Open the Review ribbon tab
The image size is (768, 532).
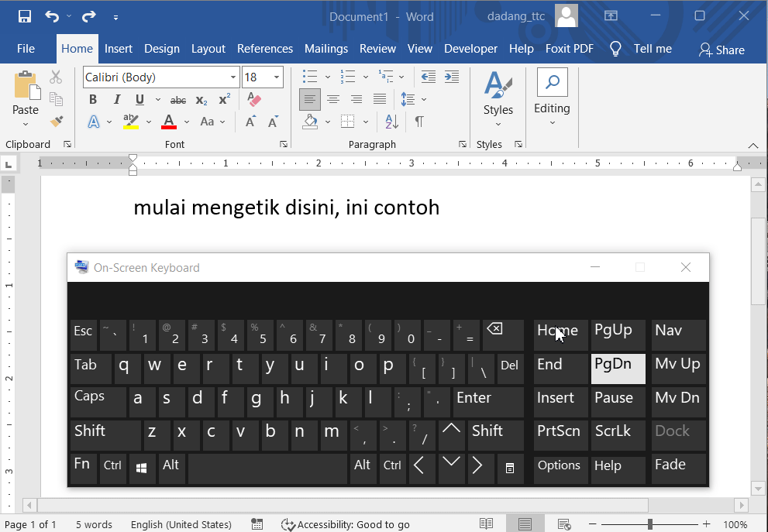377,48
